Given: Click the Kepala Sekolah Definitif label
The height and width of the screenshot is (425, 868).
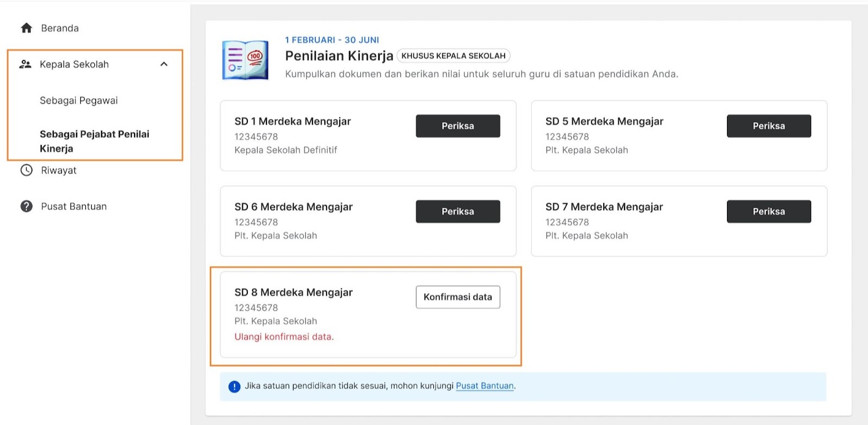Looking at the screenshot, I should 286,150.
